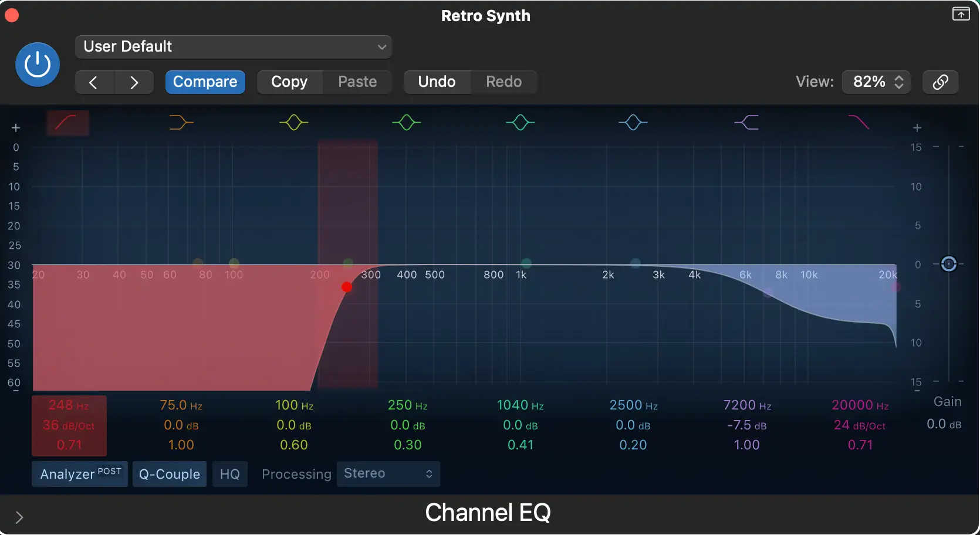Expand the disclosure arrow at bottom left
The image size is (980, 535).
[19, 517]
